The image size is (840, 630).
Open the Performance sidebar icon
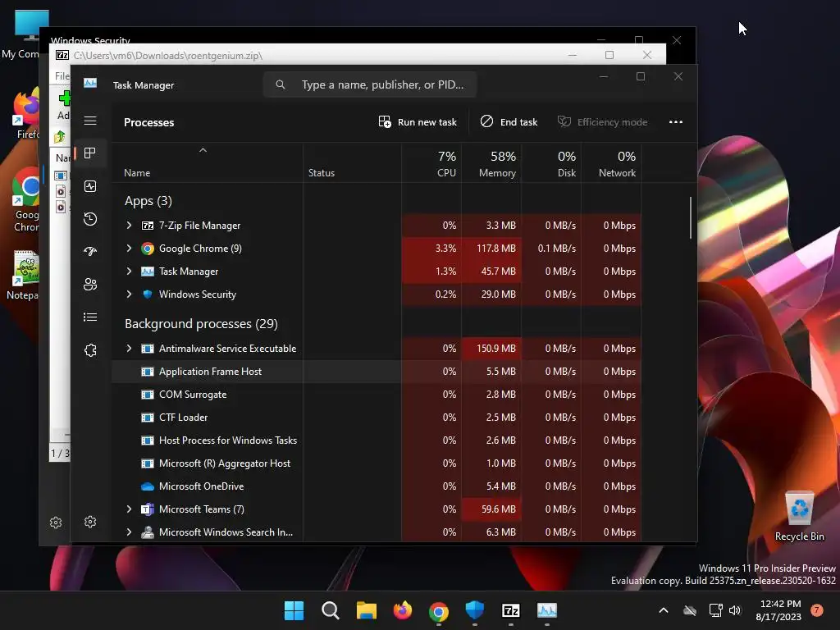90,186
